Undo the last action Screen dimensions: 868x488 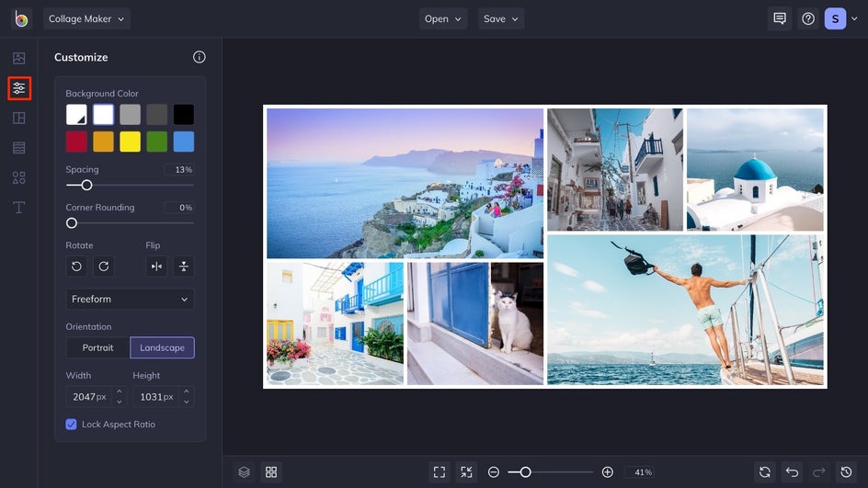pos(793,472)
